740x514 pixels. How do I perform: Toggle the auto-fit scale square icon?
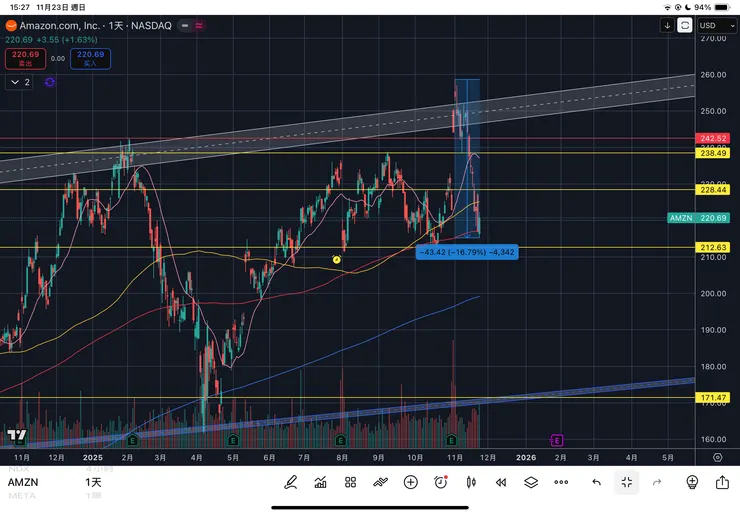685,25
